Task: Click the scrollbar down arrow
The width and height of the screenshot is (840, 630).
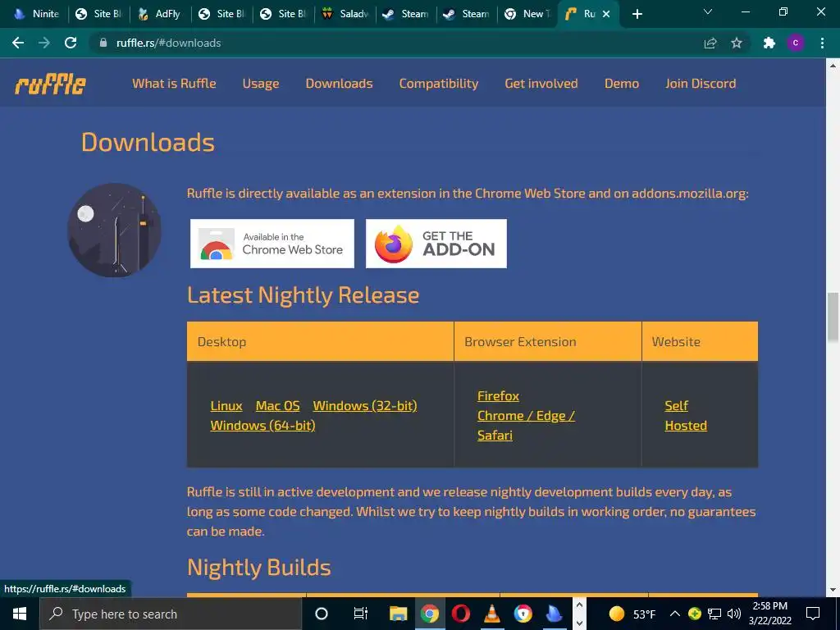Action: coord(833,590)
